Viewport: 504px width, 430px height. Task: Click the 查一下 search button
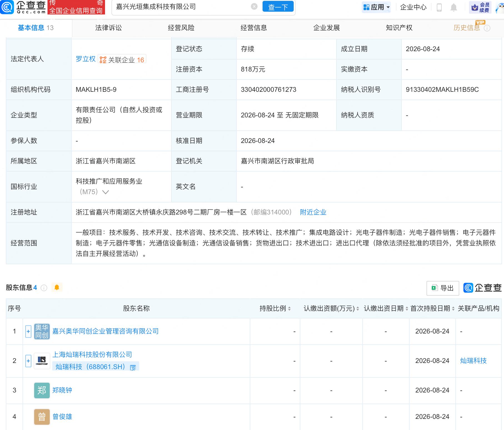click(278, 7)
